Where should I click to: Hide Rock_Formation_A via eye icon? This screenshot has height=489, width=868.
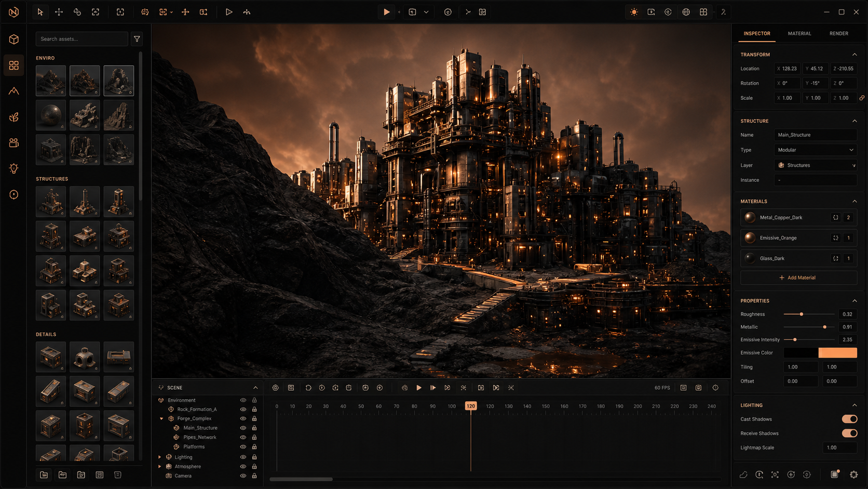click(x=243, y=409)
